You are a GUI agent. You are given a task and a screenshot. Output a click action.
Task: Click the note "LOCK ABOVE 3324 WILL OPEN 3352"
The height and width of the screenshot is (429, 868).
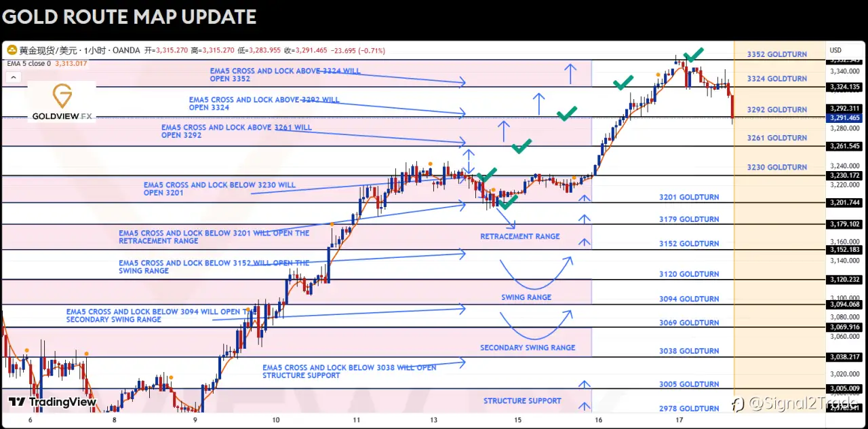285,75
